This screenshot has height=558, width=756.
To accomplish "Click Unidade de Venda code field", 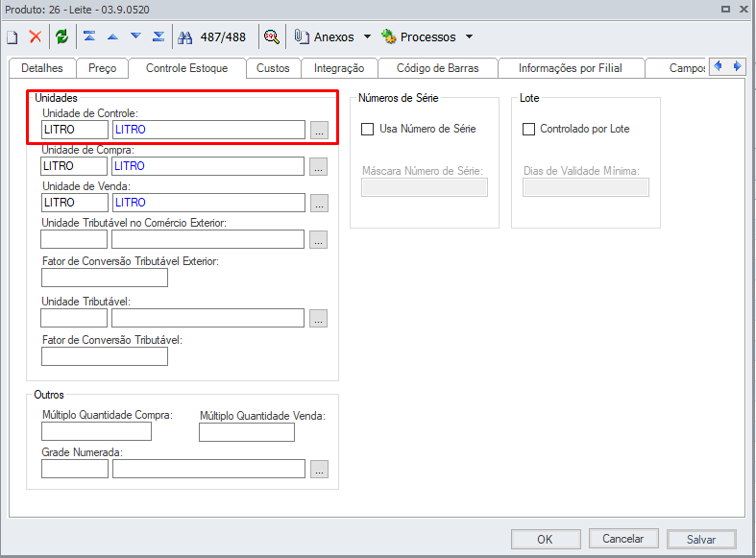I will click(x=75, y=203).
